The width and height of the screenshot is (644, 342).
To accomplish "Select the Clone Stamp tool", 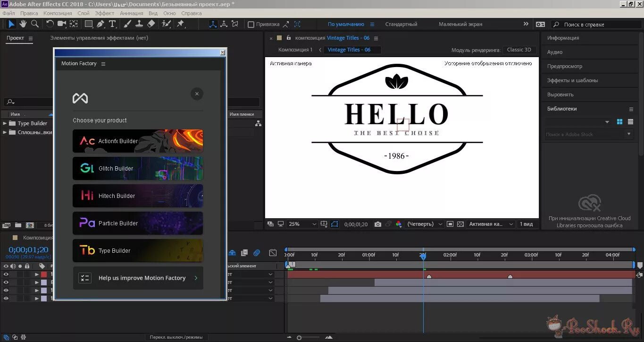I will coord(139,24).
